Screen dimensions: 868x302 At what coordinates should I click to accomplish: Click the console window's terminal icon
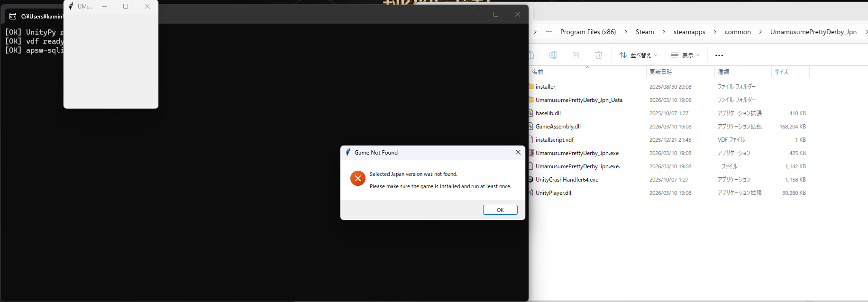coord(13,16)
